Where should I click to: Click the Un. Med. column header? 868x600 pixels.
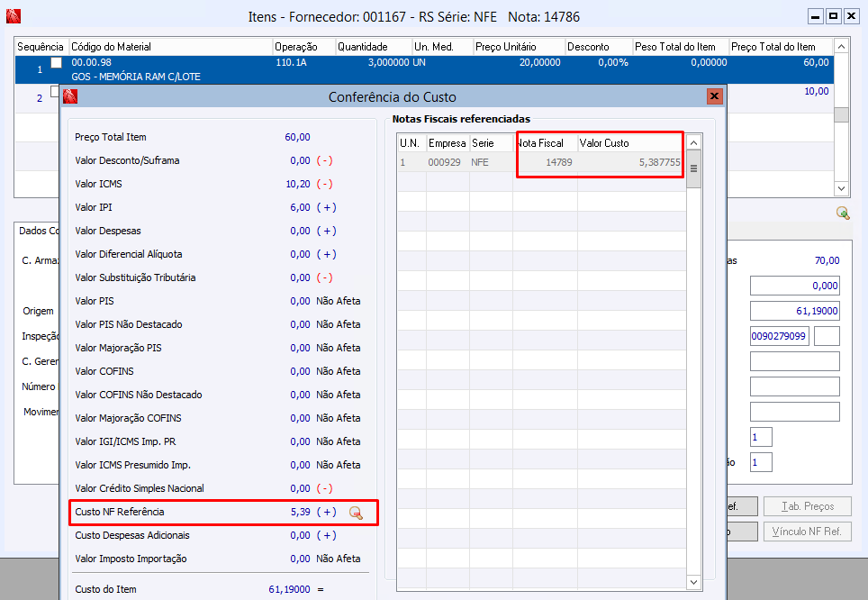442,47
